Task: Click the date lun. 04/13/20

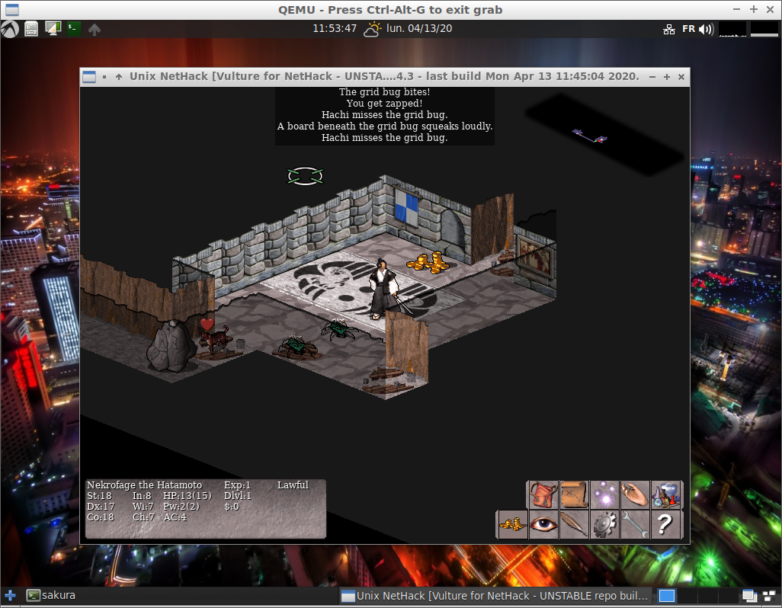Action: click(x=419, y=28)
